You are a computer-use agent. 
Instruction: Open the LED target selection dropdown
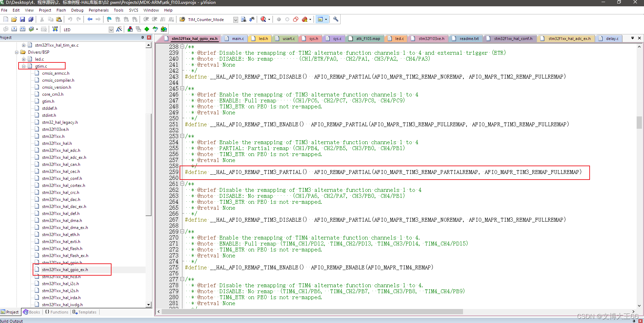(111, 29)
